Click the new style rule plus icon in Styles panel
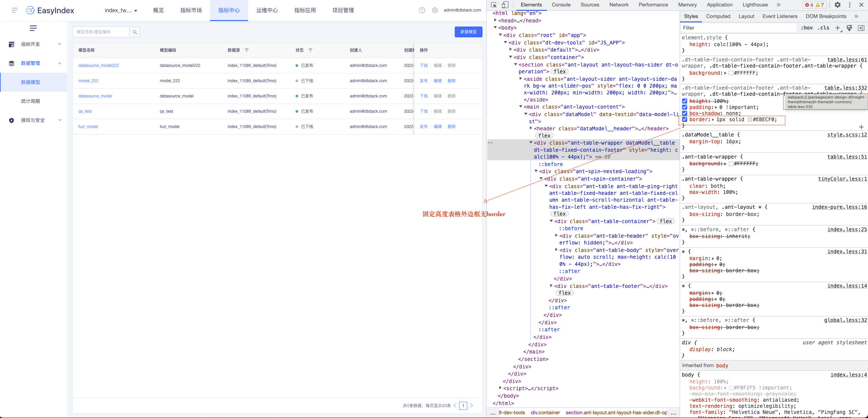 point(861,127)
